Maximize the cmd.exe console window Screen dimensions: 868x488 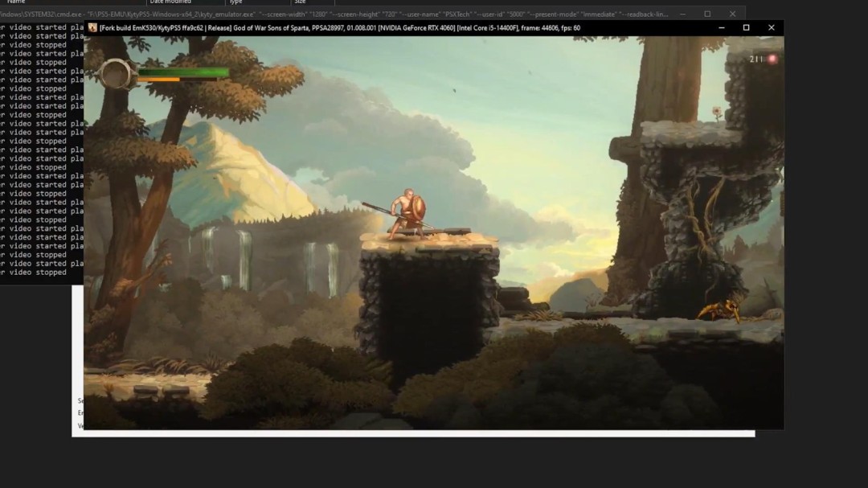pyautogui.click(x=707, y=14)
